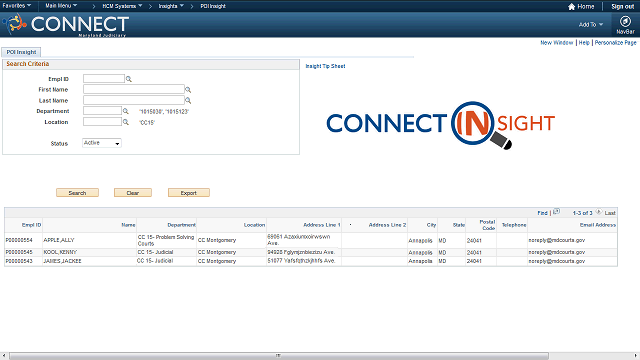Sort by the State column header

click(458, 225)
